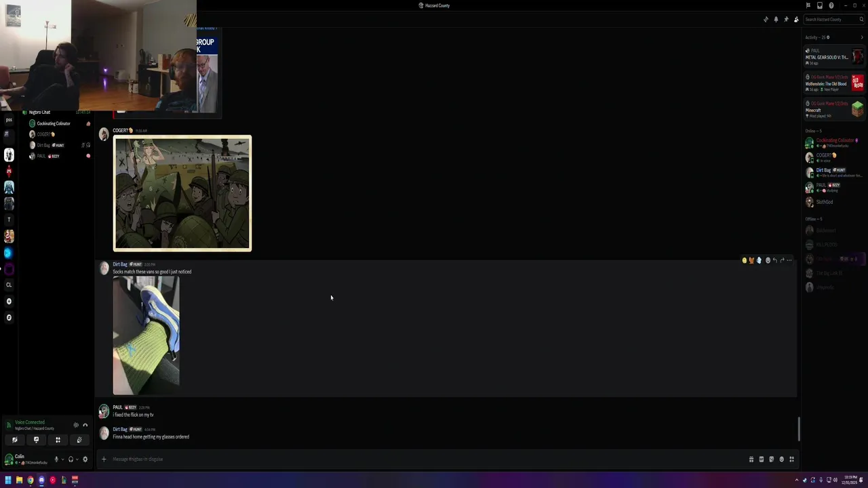Select SlothGod in the member list
The image size is (868, 488).
point(834,202)
